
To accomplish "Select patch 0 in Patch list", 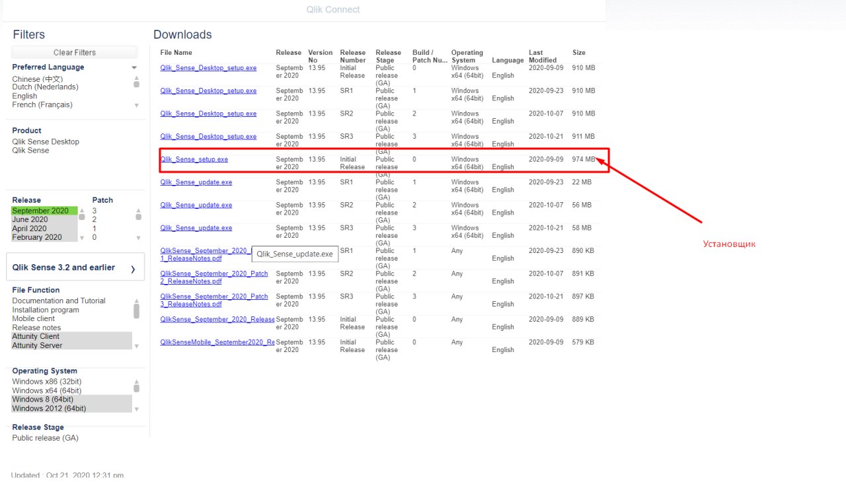I will pos(95,237).
